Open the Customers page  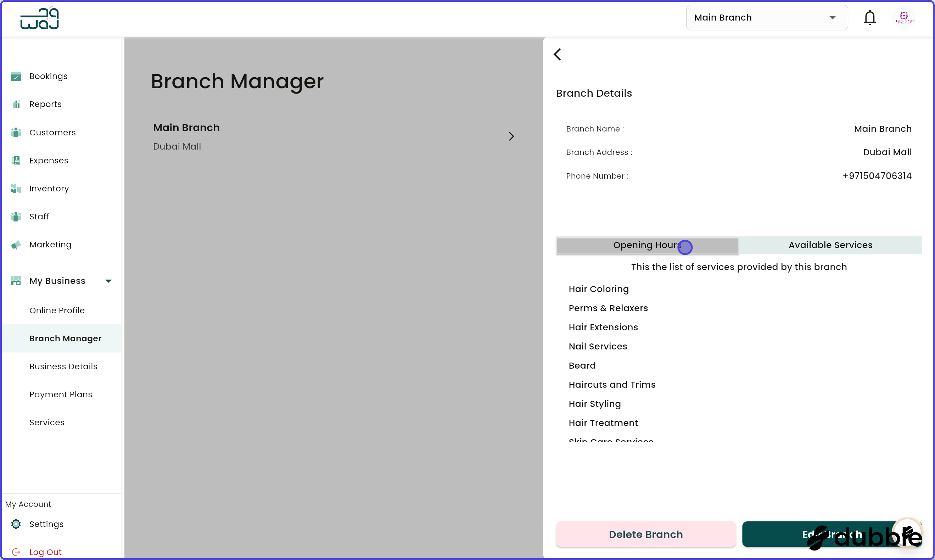pyautogui.click(x=52, y=132)
